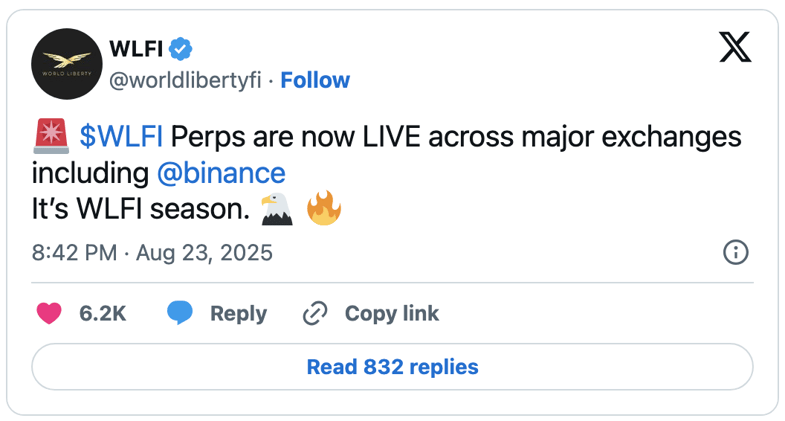Follow the worldlibertyfi account
785x421 pixels.
tap(315, 80)
